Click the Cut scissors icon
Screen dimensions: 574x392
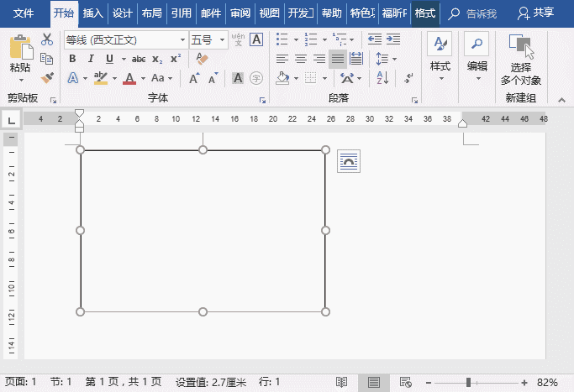click(47, 39)
